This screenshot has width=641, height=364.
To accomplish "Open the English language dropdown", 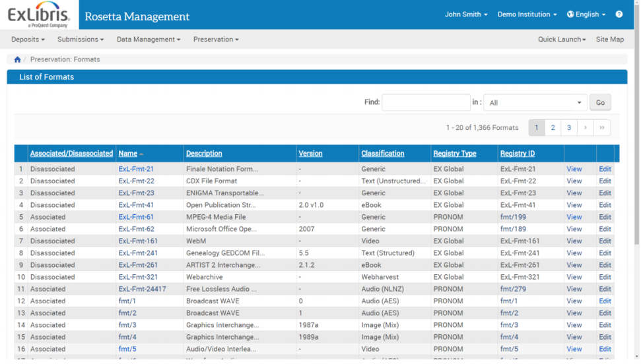I will pos(586,15).
